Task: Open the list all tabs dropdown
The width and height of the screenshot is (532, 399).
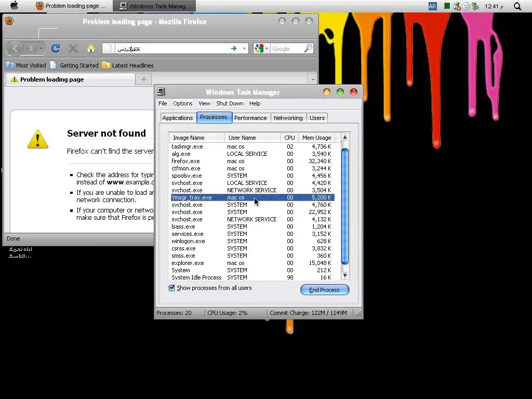Action: (x=313, y=79)
